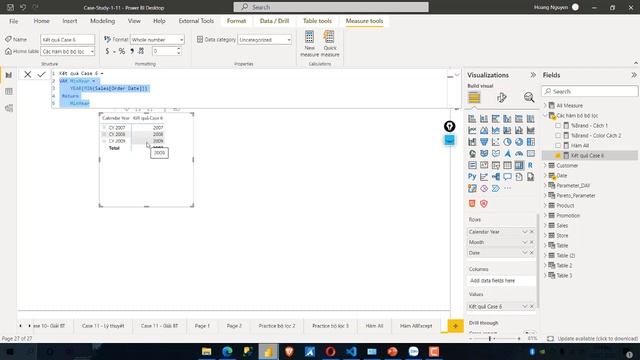640x360 pixels.
Task: Open Calendar Year field menu in Rows
Action: point(524,232)
